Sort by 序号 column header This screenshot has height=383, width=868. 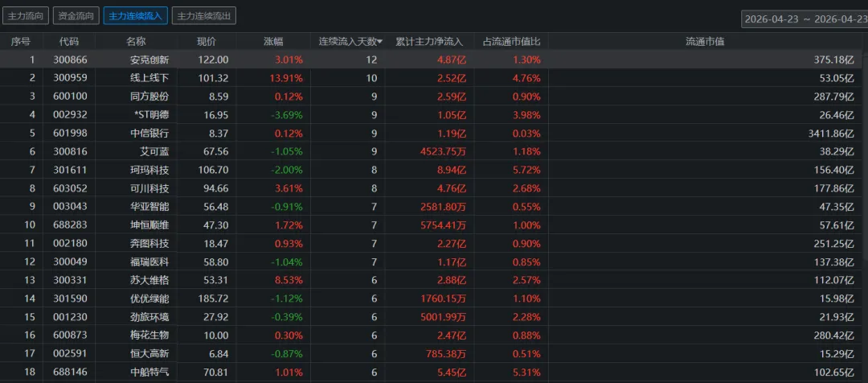[x=20, y=42]
